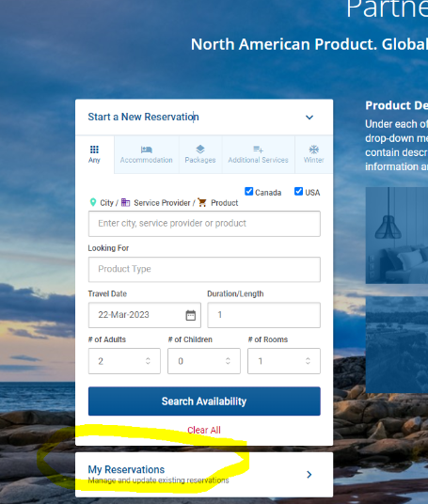
Task: Click the Clear All link
Action: (204, 430)
